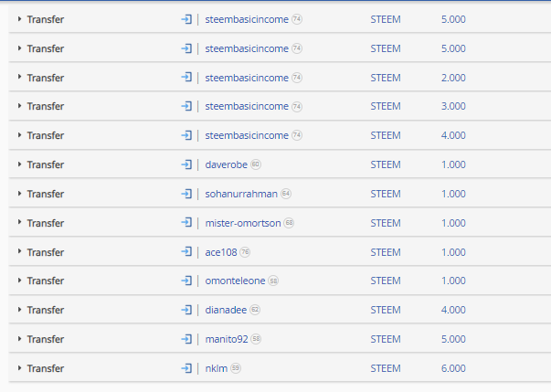
Task: Expand the manito92 Transfer row arrow
Action: coord(20,339)
